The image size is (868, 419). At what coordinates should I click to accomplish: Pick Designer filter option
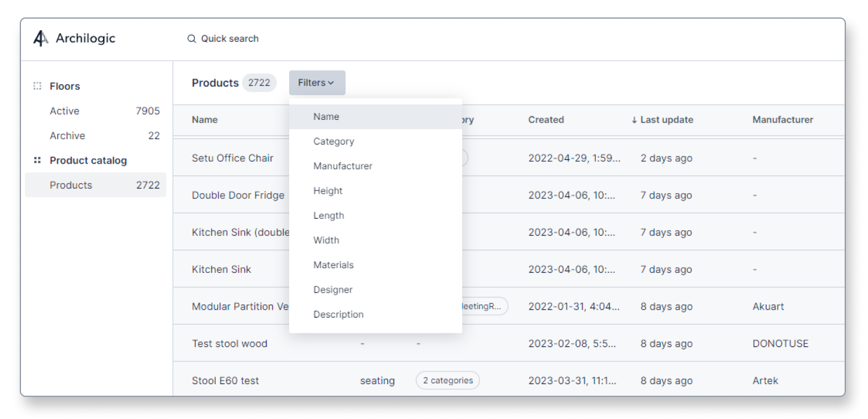(376, 290)
